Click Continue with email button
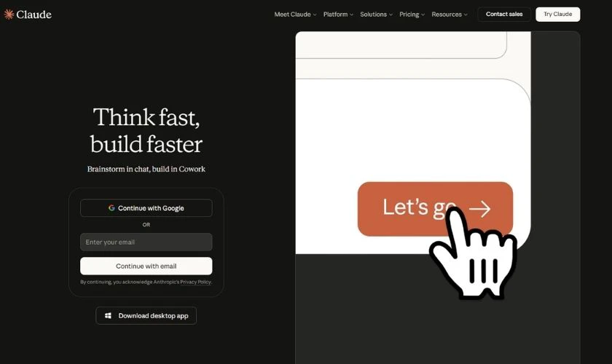The height and width of the screenshot is (364, 612). click(146, 266)
